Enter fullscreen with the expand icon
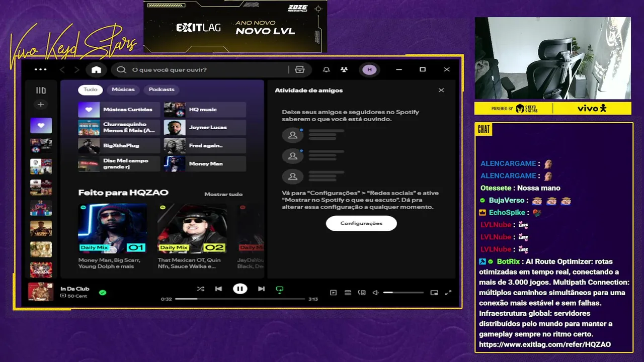This screenshot has width=644, height=362. coord(448,293)
